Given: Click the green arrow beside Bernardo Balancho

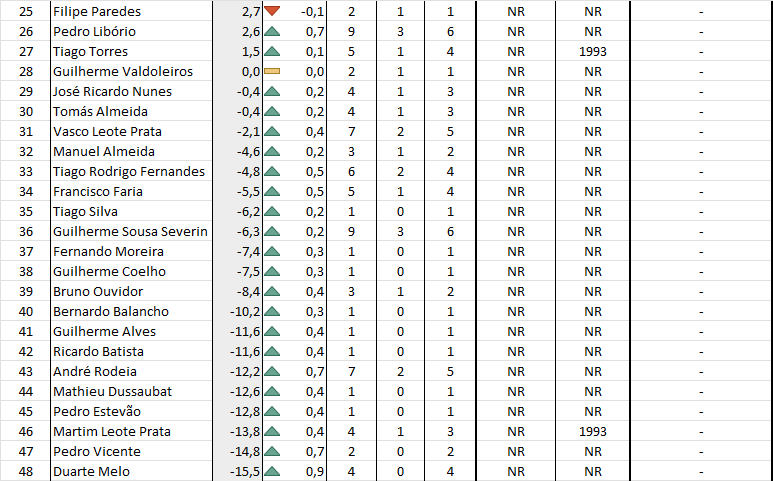Looking at the screenshot, I should point(272,311).
